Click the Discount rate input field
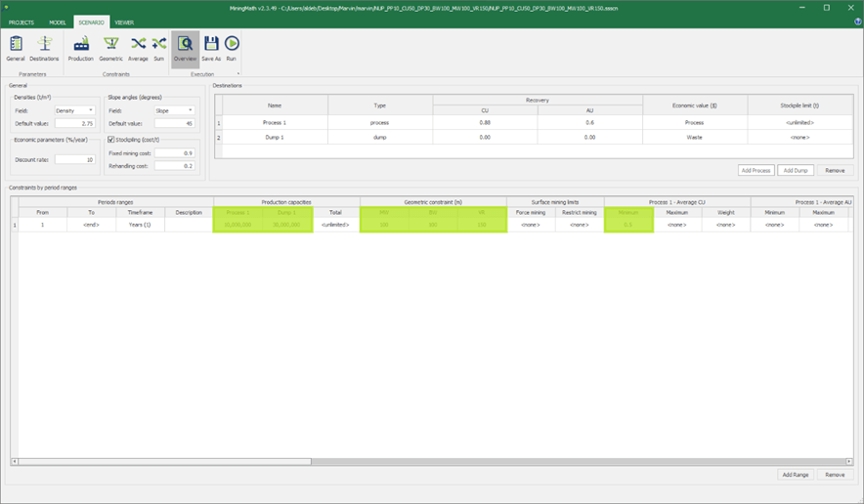The height and width of the screenshot is (504, 864). 74,159
